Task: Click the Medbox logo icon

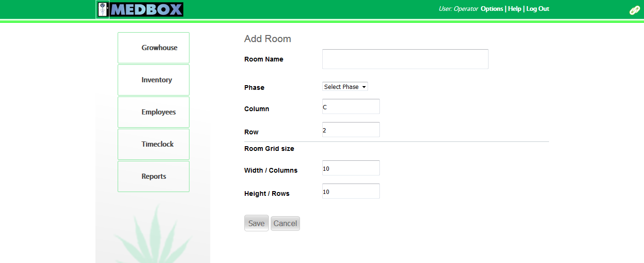Action: pyautogui.click(x=103, y=9)
